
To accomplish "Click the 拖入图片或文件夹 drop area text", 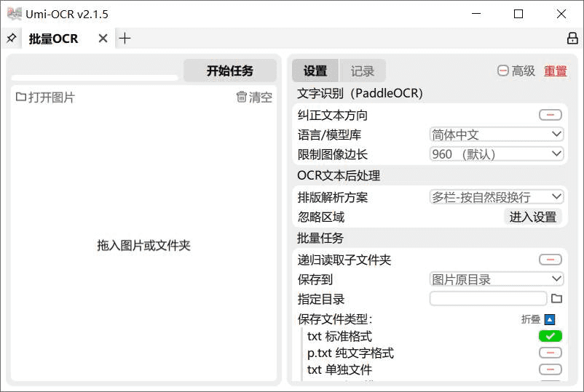I will (x=143, y=246).
